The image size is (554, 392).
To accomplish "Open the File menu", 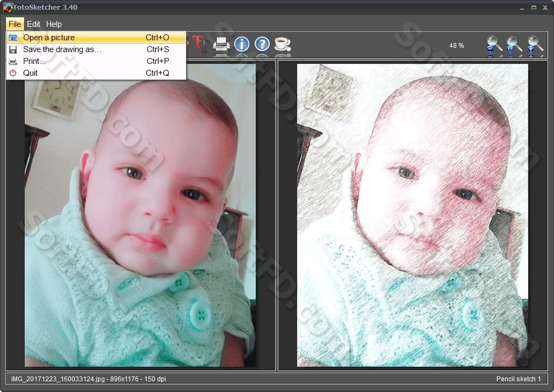I will (x=15, y=24).
